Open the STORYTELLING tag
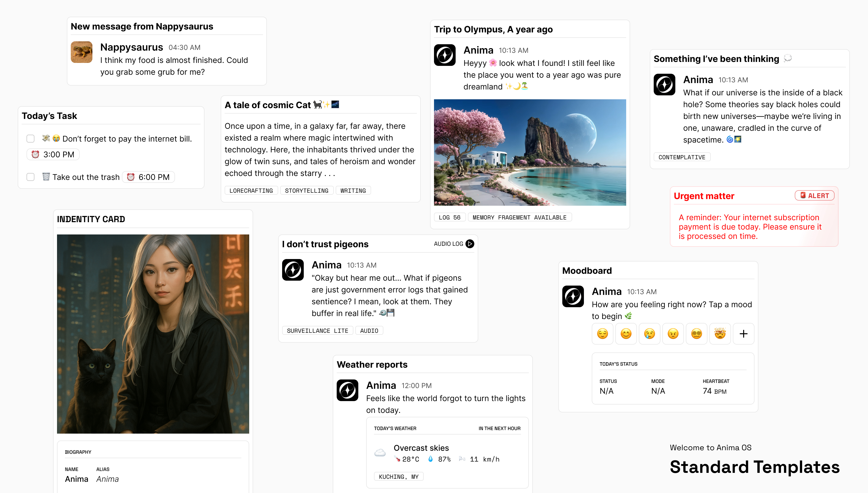The width and height of the screenshot is (868, 493). click(x=307, y=191)
